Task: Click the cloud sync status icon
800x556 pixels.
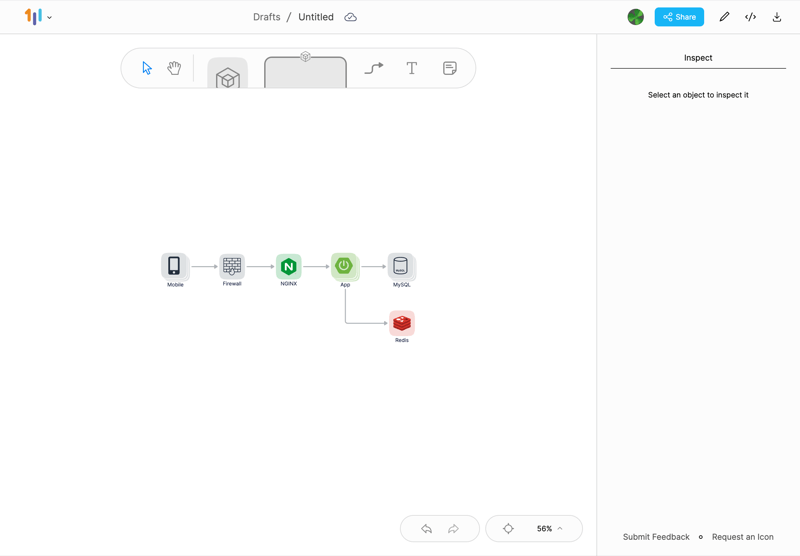Action: [x=351, y=17]
